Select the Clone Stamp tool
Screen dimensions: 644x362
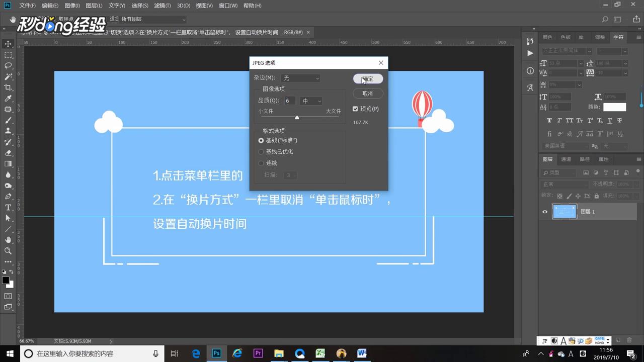pyautogui.click(x=8, y=131)
